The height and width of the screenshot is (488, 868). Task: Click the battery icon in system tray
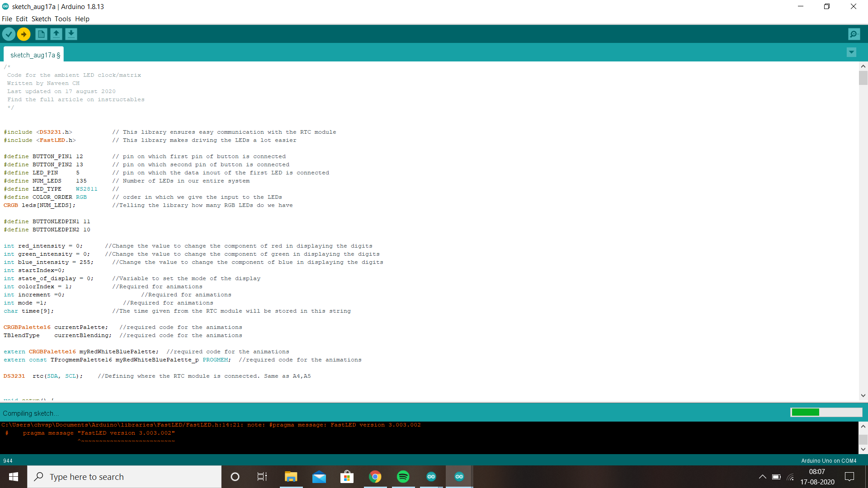tap(776, 477)
